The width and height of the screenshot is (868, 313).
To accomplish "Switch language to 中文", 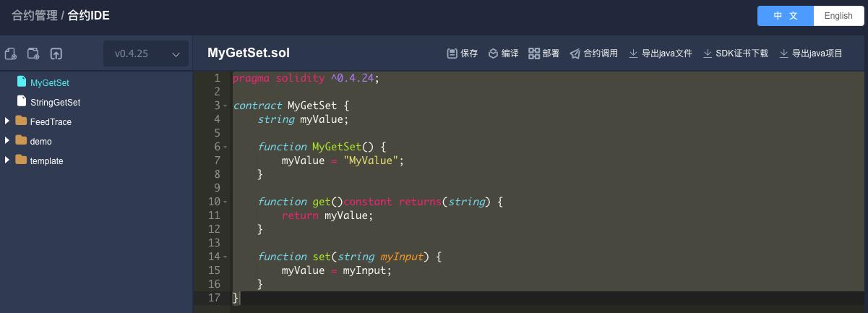I will tap(786, 16).
